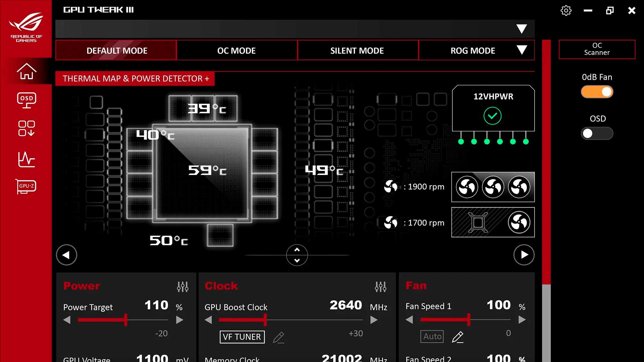Open advanced Clock settings sliders icon

coord(381,286)
